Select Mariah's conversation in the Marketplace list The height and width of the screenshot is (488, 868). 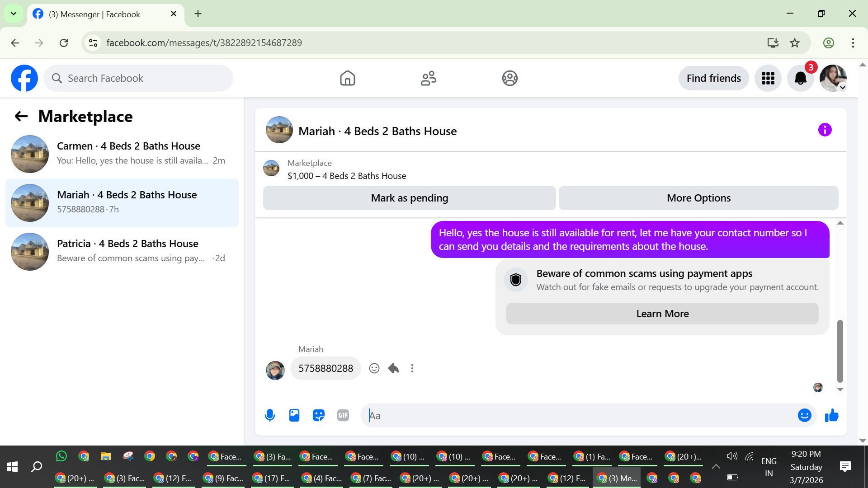point(122,202)
